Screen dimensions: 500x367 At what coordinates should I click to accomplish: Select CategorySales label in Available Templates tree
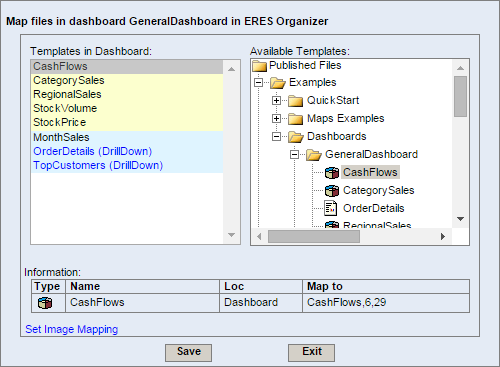pos(379,190)
